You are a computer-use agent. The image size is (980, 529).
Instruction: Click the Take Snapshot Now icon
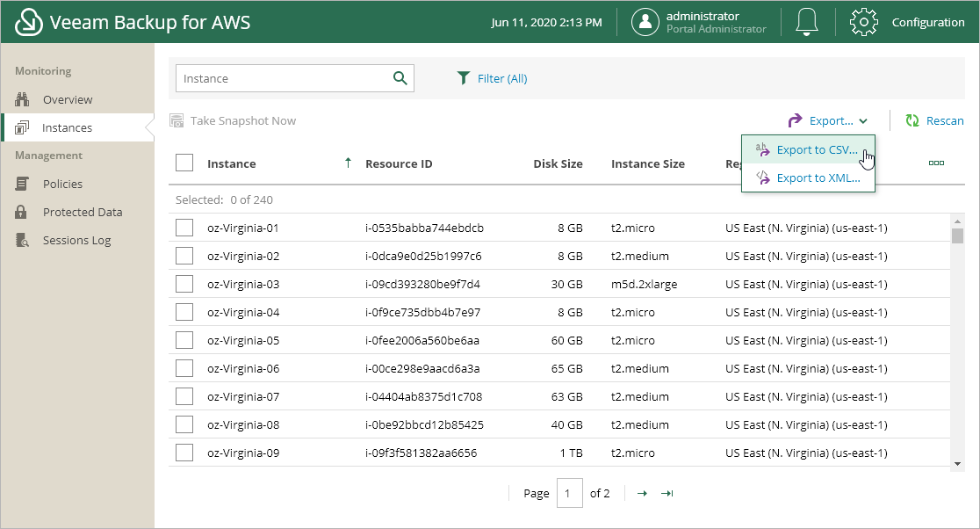tap(177, 120)
